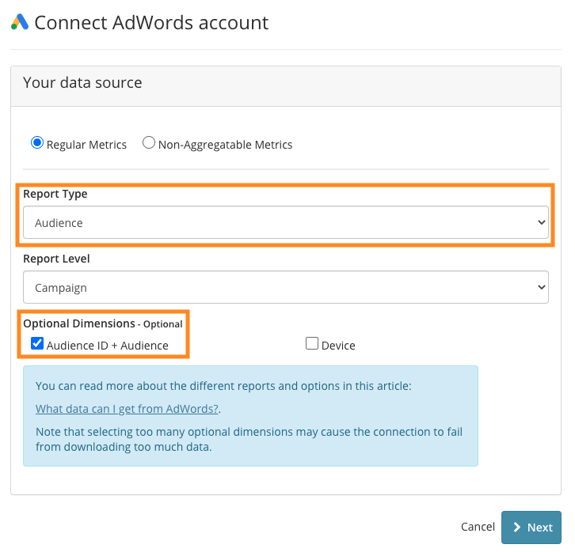
Task: Click the Regular Metrics label text
Action: coord(87,145)
